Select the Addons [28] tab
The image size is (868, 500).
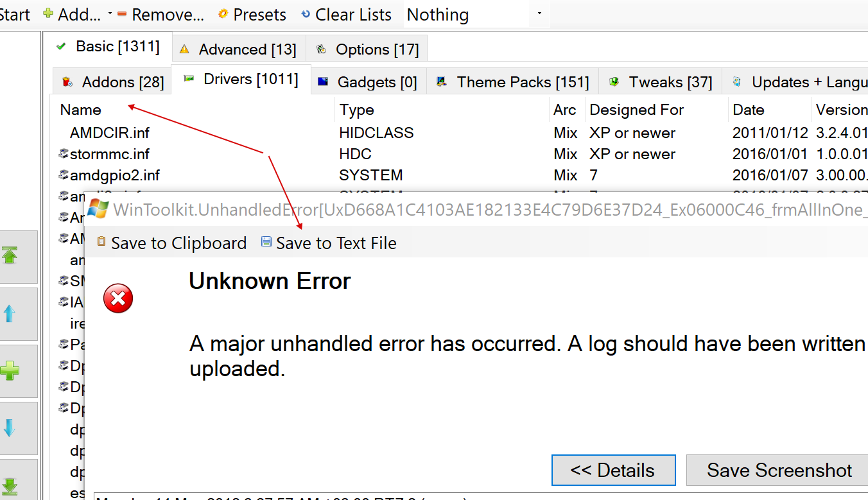pyautogui.click(x=112, y=82)
